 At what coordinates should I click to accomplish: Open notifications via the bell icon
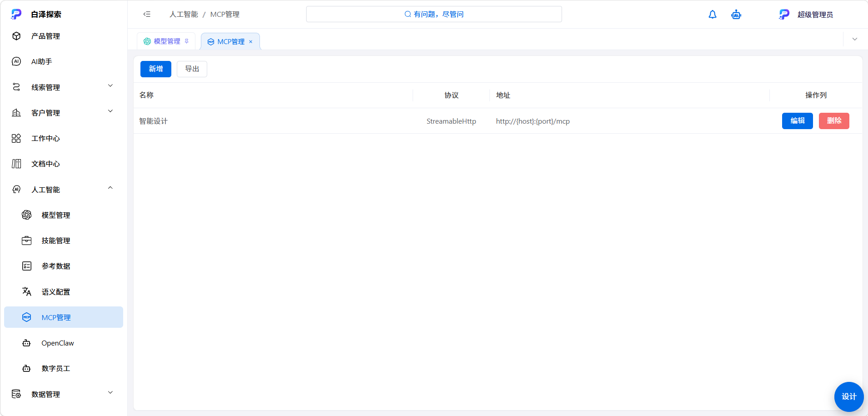(x=713, y=15)
